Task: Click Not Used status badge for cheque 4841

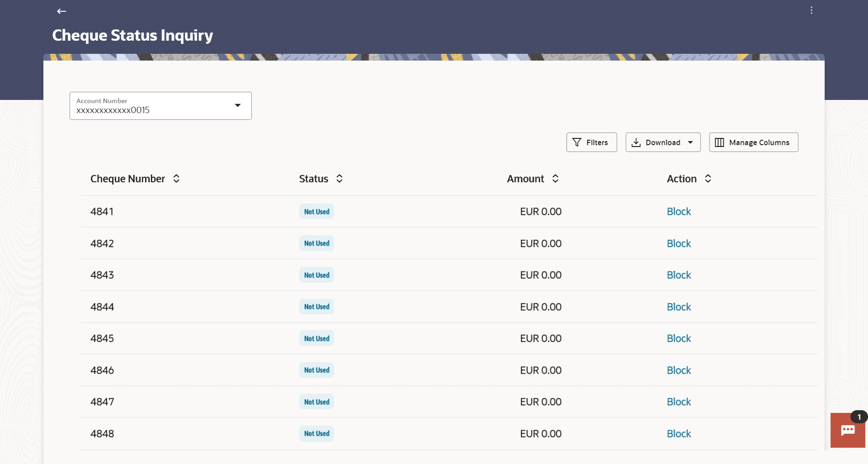Action: tap(316, 212)
